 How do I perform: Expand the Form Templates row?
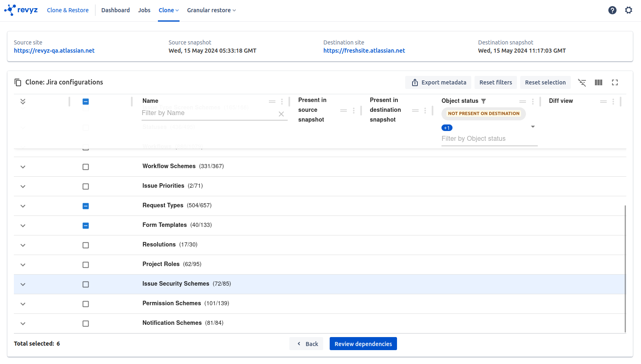(23, 226)
